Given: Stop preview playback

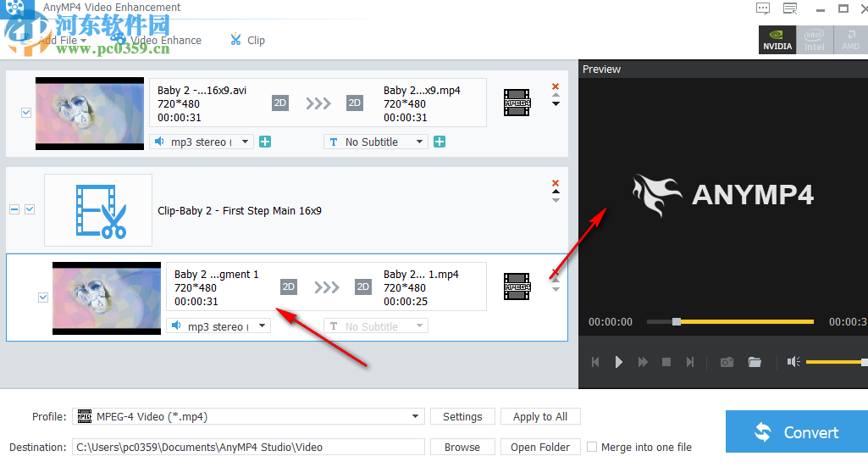Looking at the screenshot, I should (x=666, y=362).
